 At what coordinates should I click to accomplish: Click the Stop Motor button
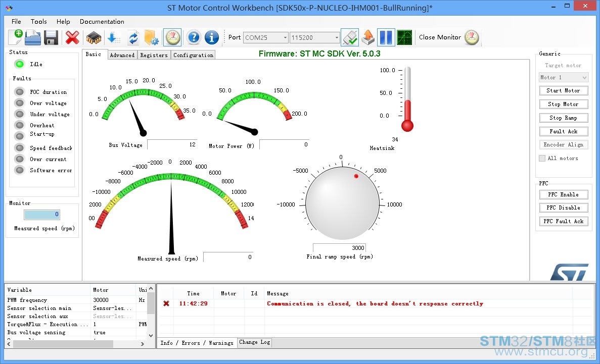563,104
